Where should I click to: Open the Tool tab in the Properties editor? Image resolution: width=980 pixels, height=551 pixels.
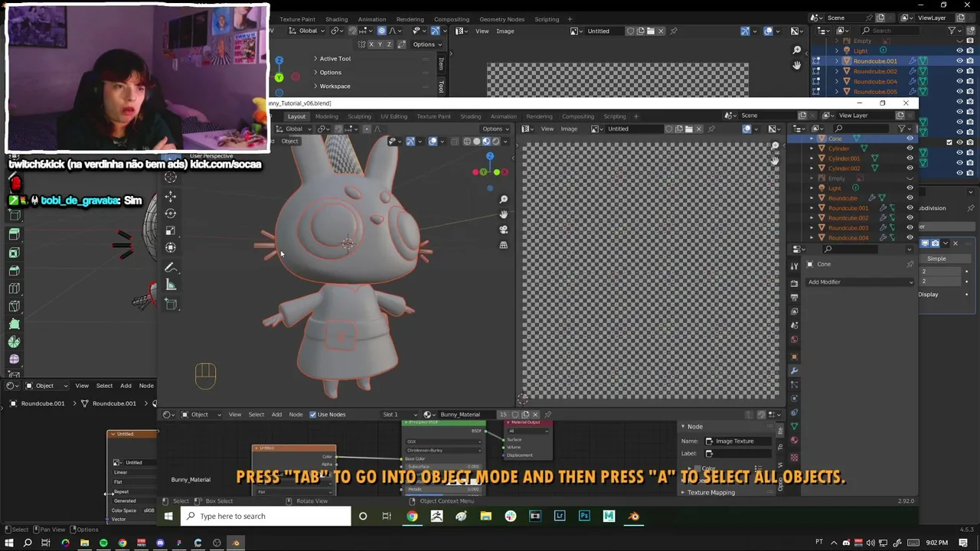click(x=795, y=266)
